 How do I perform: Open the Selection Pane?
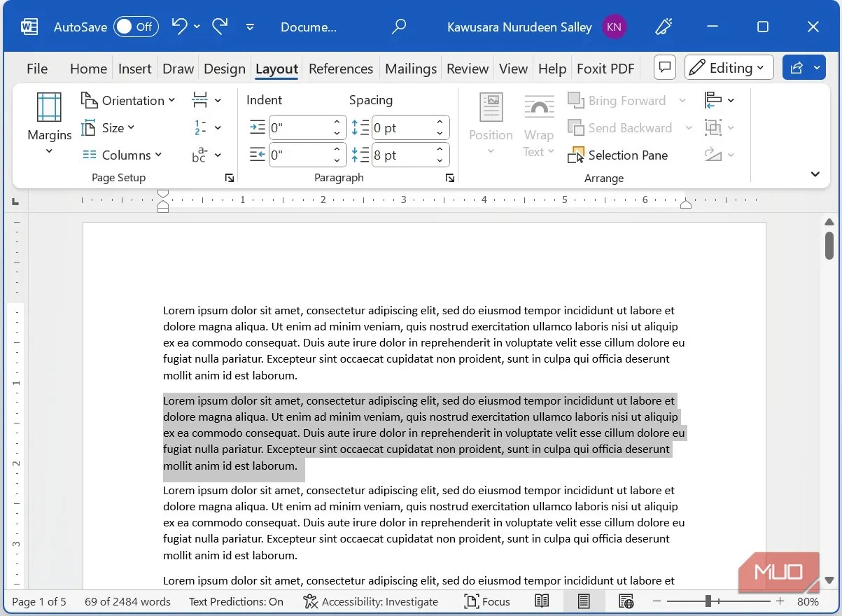coord(618,155)
